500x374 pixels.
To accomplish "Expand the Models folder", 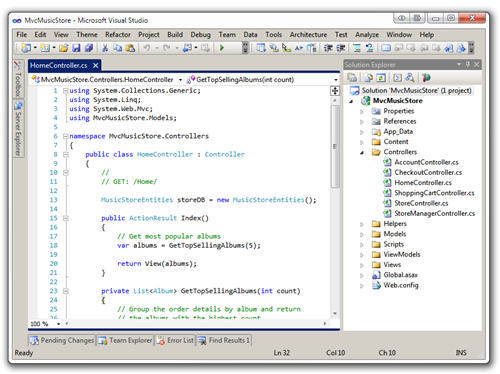I will point(362,234).
